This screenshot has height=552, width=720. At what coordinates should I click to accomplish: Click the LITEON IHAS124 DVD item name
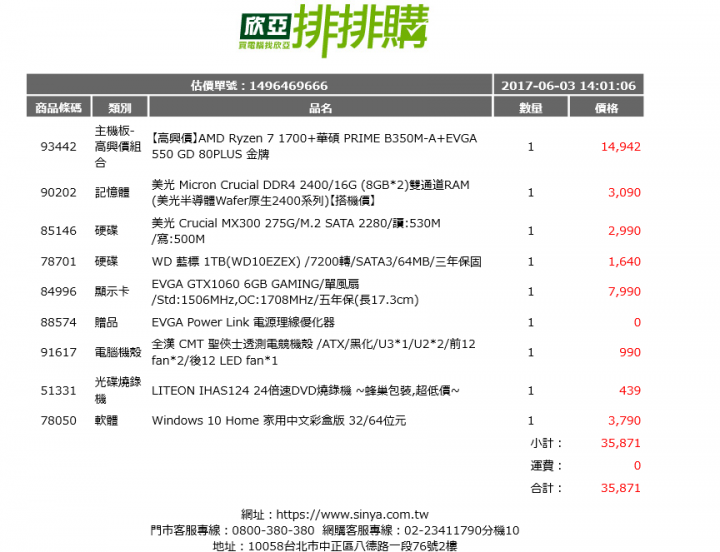point(305,390)
